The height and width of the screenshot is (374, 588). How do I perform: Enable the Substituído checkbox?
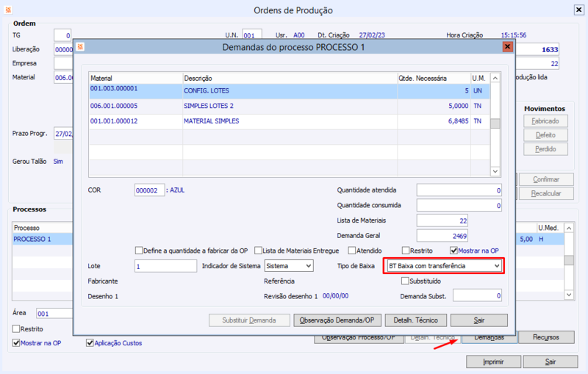[404, 281]
